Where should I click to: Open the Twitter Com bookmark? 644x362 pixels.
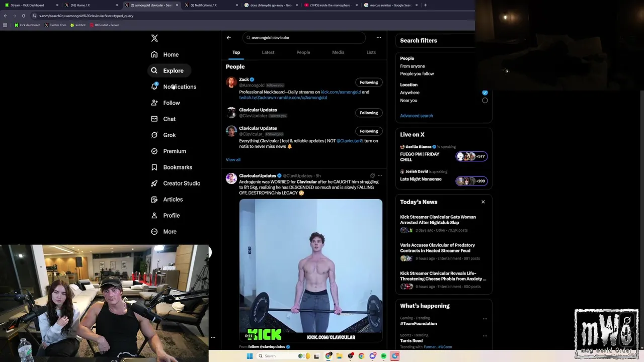(55, 25)
